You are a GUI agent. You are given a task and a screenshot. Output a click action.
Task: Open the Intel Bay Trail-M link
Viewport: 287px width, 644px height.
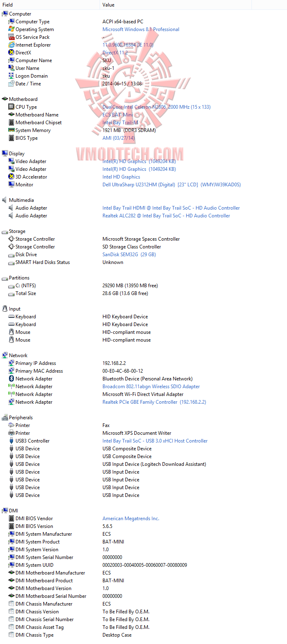[120, 123]
